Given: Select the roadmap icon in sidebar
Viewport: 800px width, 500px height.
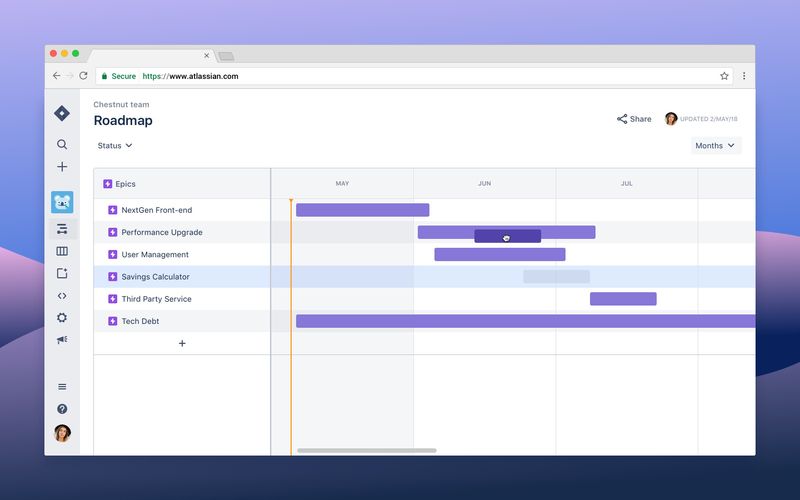Looking at the screenshot, I should click(x=62, y=229).
